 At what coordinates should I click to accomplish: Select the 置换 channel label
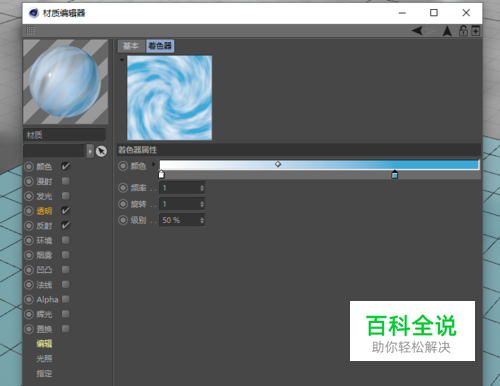(x=44, y=329)
